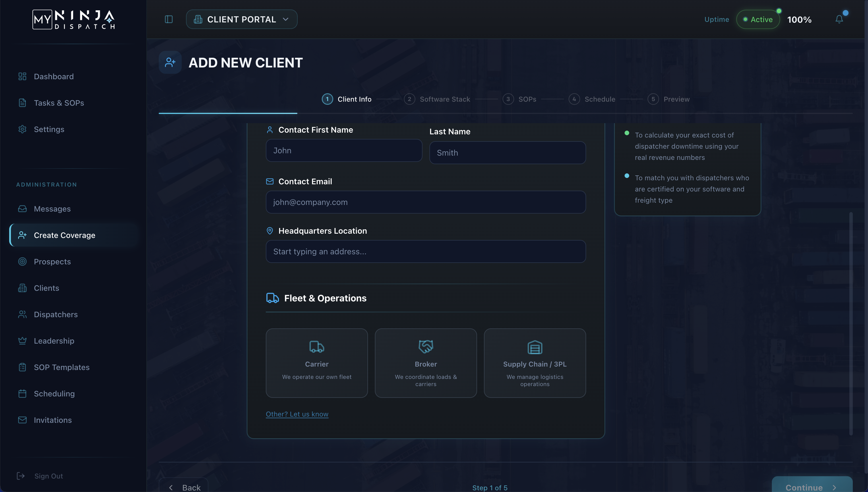Toggle the sidebar collapse icon
Image resolution: width=868 pixels, height=492 pixels.
(168, 19)
